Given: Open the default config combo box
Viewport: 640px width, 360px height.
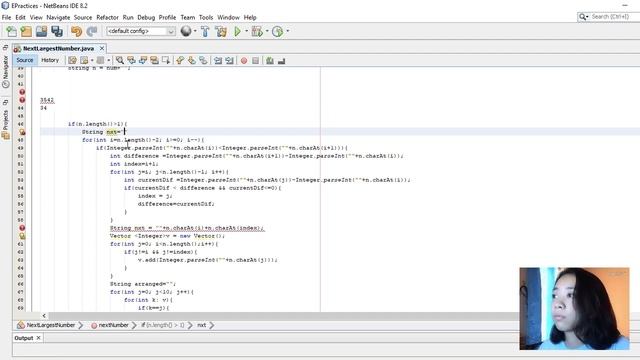Looking at the screenshot, I should click(141, 31).
